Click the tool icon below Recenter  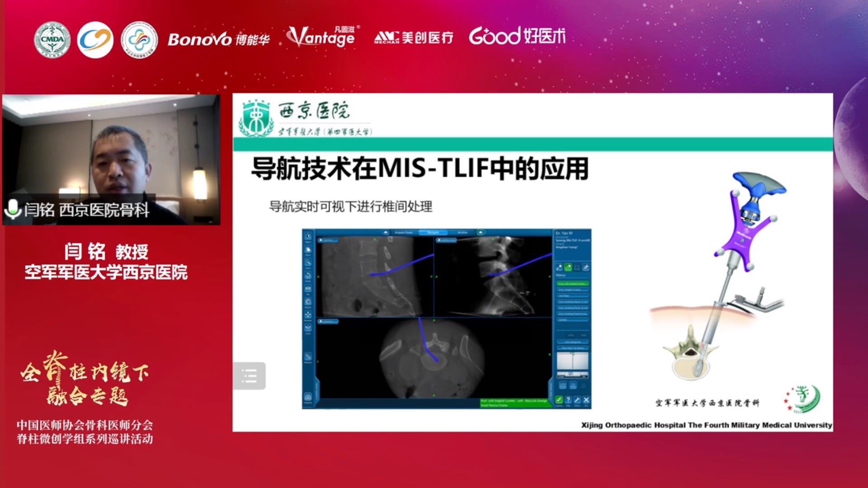pyautogui.click(x=308, y=328)
